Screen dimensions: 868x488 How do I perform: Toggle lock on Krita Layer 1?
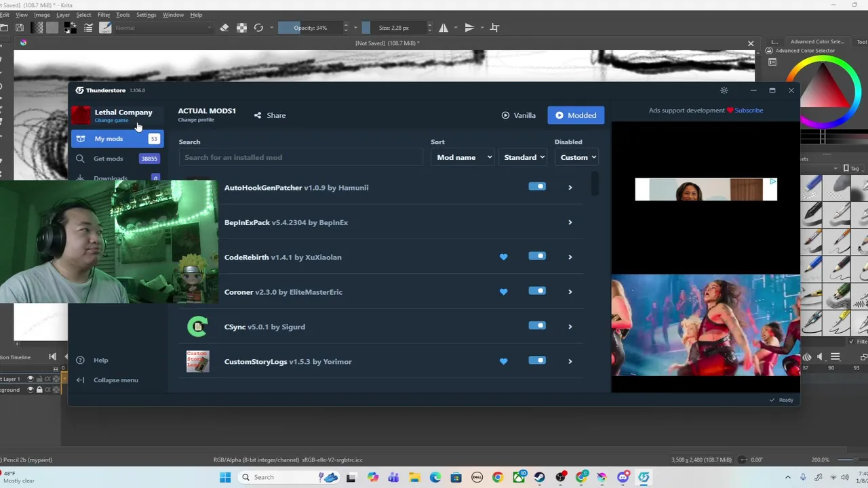39,379
